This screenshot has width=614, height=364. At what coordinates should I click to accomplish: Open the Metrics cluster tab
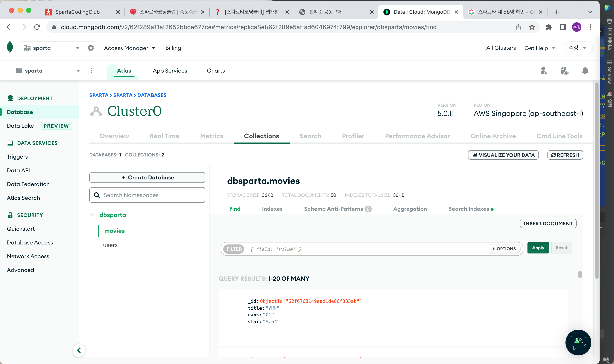click(211, 136)
